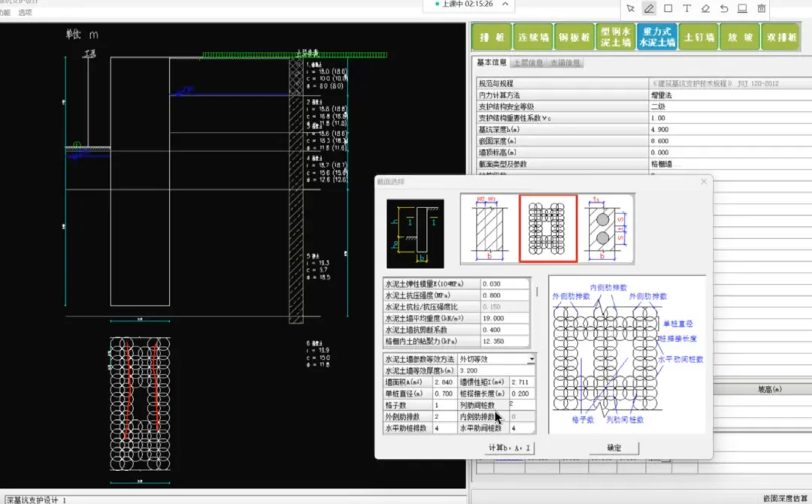Image resolution: width=812 pixels, height=504 pixels.
Task: Edit the 单桩直径 value 0.700
Action: click(x=445, y=394)
